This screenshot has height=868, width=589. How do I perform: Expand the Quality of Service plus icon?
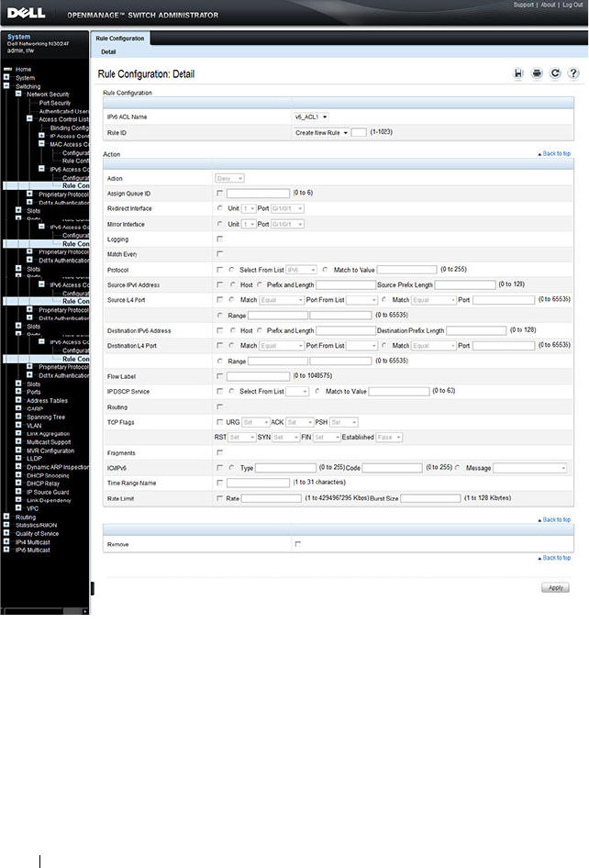pyautogui.click(x=6, y=533)
